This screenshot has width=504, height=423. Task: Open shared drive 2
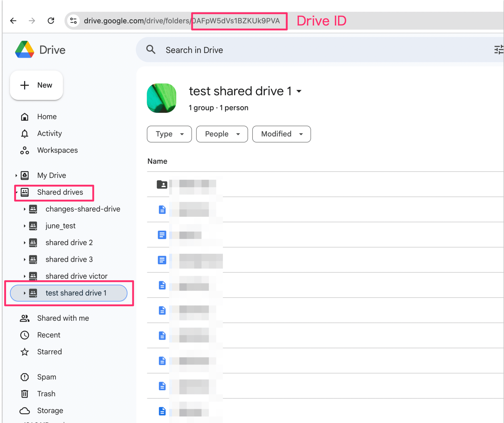click(x=69, y=243)
